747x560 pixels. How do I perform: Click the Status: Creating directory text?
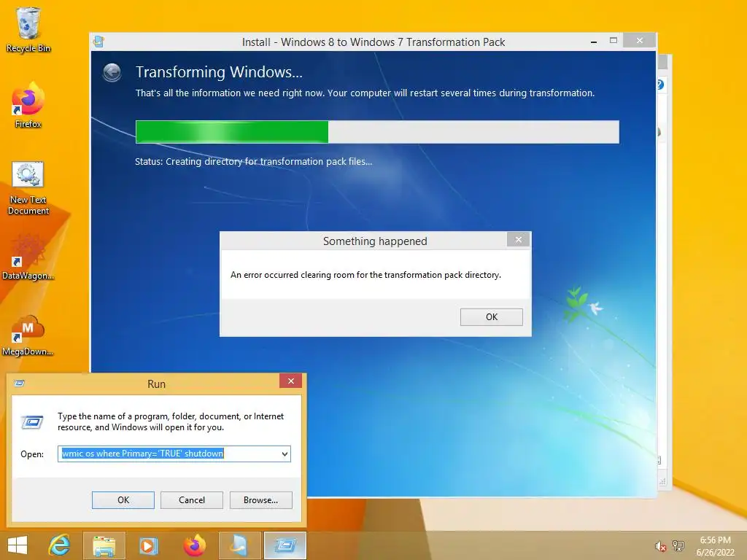click(x=253, y=161)
